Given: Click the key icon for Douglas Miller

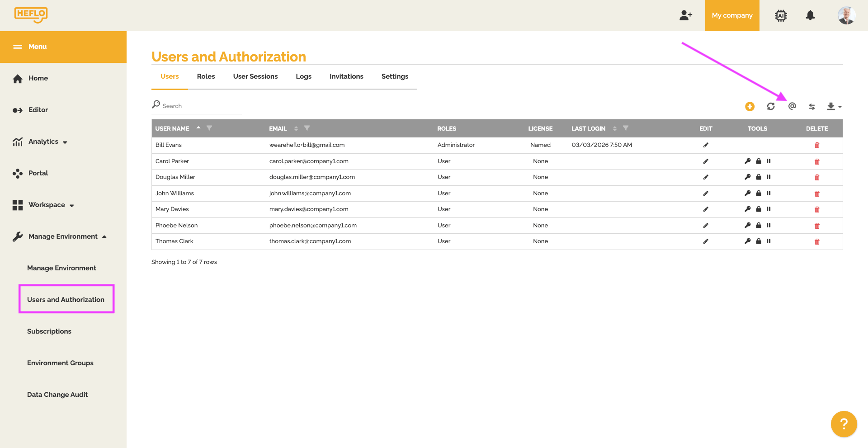Looking at the screenshot, I should (x=748, y=177).
